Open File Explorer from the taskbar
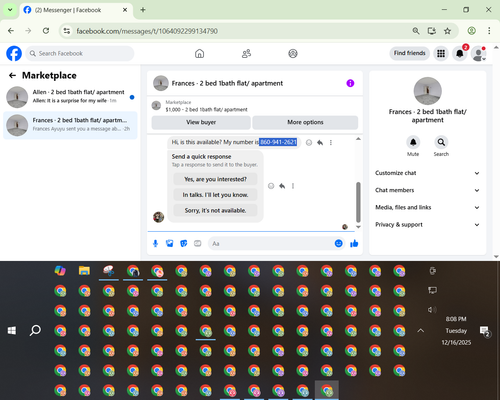The height and width of the screenshot is (400, 500). click(84, 271)
